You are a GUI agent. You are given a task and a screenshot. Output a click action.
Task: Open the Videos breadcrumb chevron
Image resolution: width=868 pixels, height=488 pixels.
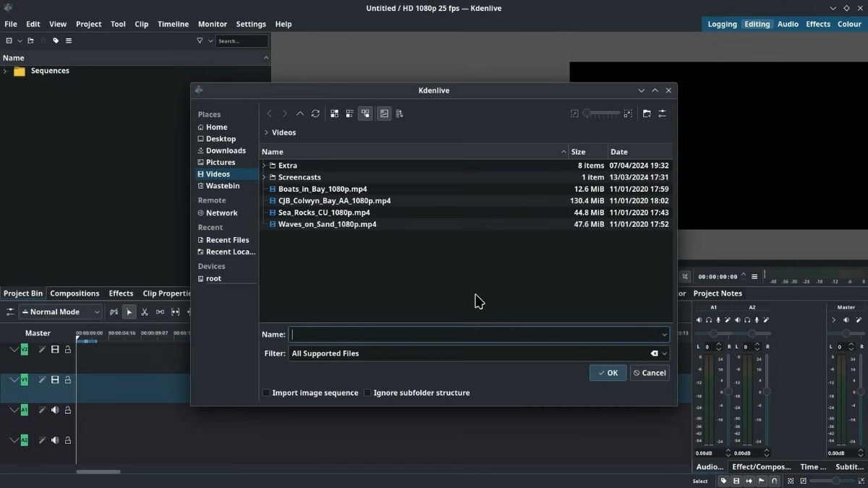click(266, 132)
